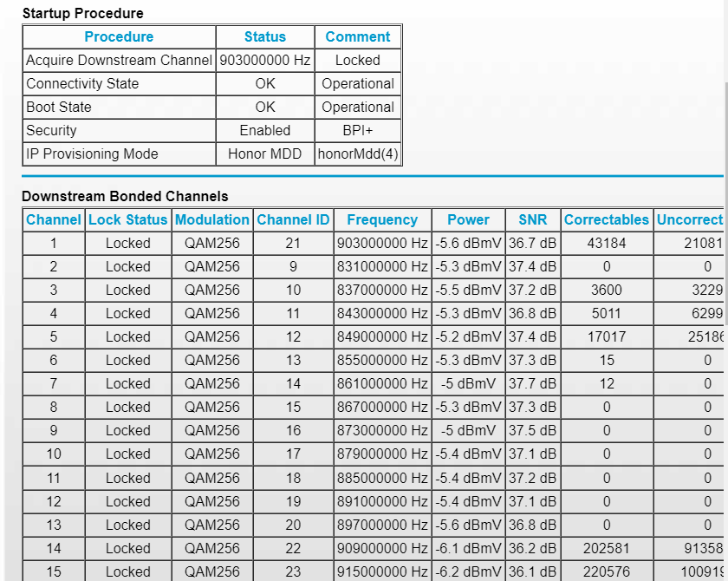Select frequency 861000000 Hz cell
728x581 pixels.
(x=382, y=383)
